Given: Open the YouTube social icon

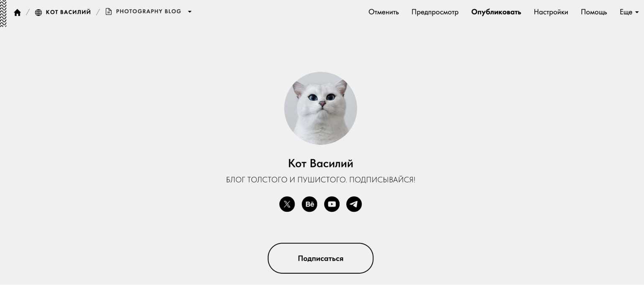Looking at the screenshot, I should pyautogui.click(x=332, y=204).
